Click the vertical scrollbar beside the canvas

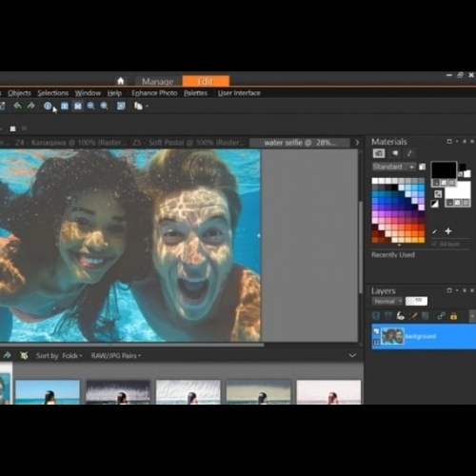pos(361,248)
